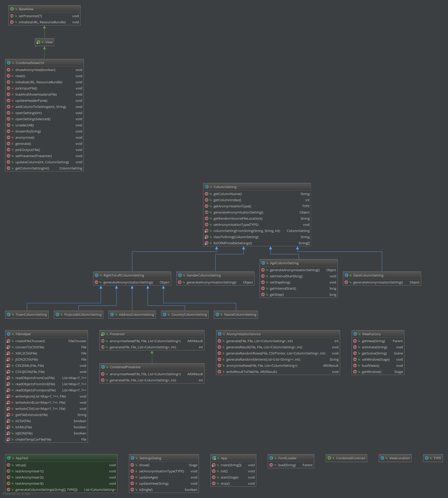Select XML2CSV(File) method row
The width and height of the screenshot is (448, 498).
46,353
